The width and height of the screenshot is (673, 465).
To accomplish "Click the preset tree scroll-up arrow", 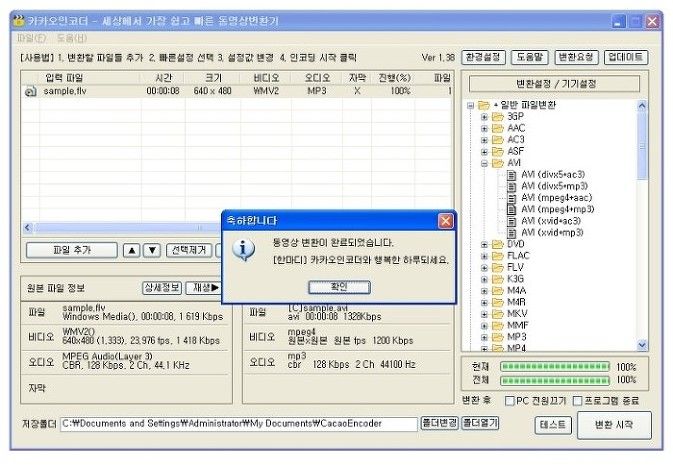I will click(642, 105).
